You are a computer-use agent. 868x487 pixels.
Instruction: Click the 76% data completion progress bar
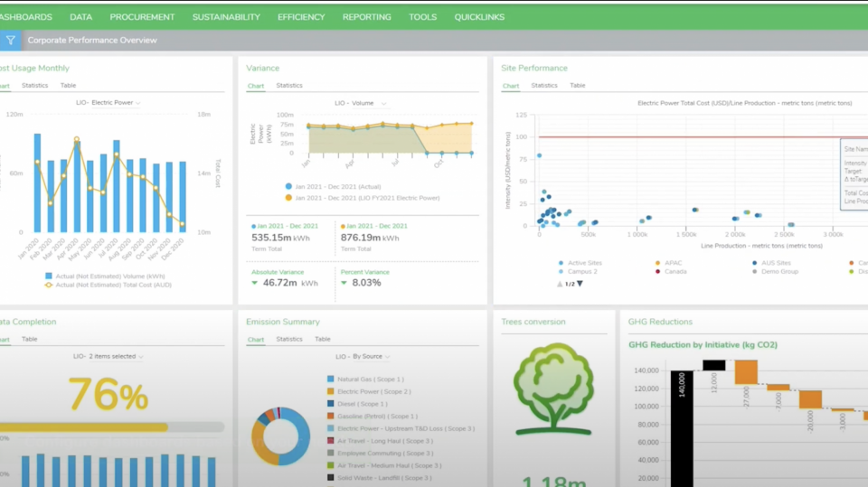108,426
